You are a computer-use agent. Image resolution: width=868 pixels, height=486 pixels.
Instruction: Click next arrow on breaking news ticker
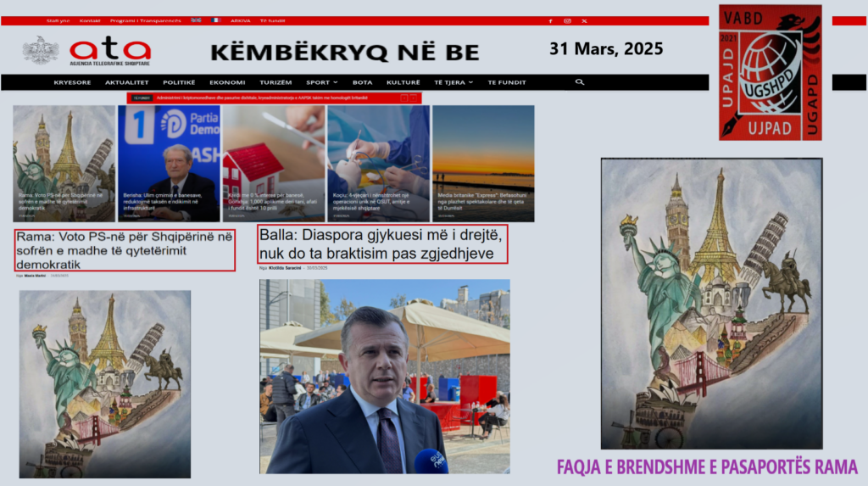click(x=413, y=98)
